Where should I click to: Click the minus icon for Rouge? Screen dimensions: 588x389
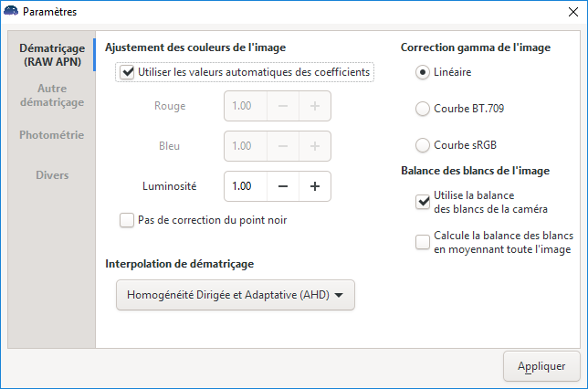click(283, 106)
